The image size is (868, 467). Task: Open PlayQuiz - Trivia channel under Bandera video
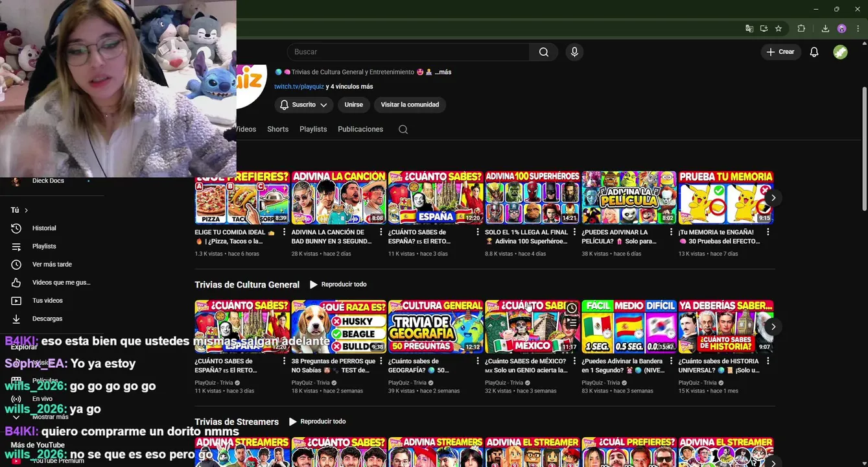click(x=601, y=383)
